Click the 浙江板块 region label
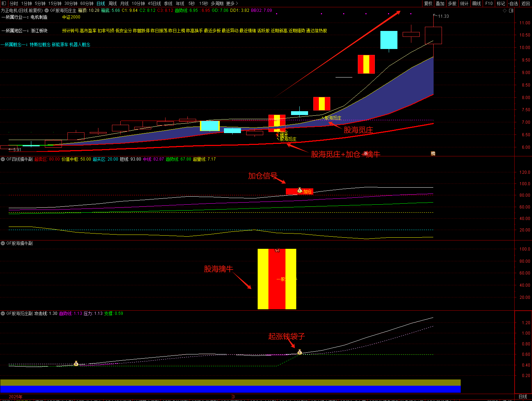The image size is (532, 401). tap(39, 31)
